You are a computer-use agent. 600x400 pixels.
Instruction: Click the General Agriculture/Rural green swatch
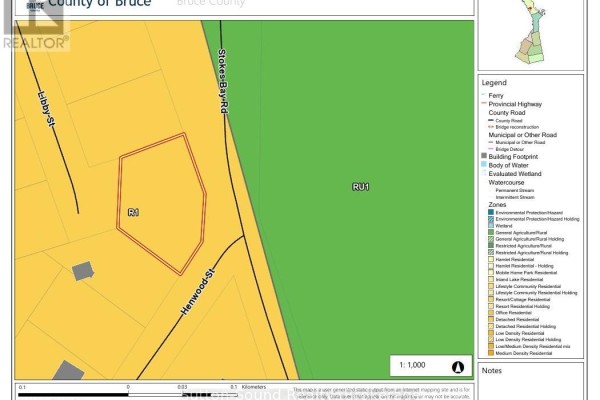point(491,232)
